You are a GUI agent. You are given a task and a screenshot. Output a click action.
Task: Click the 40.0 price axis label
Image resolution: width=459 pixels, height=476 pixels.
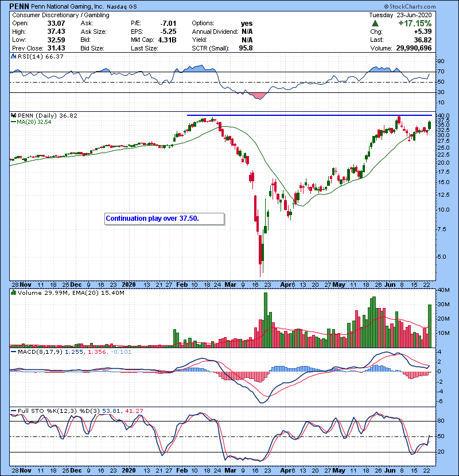[x=443, y=115]
